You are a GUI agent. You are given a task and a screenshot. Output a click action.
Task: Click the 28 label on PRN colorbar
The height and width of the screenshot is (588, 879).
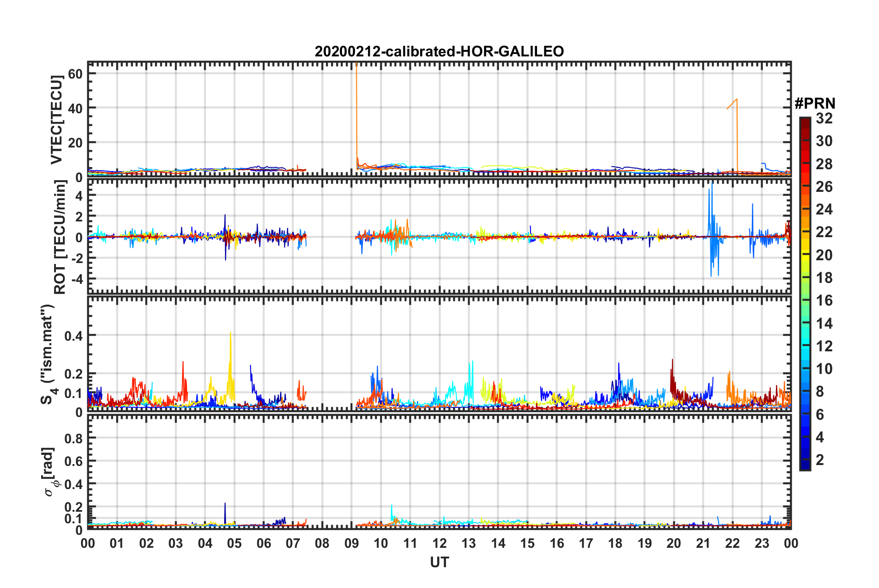[824, 164]
